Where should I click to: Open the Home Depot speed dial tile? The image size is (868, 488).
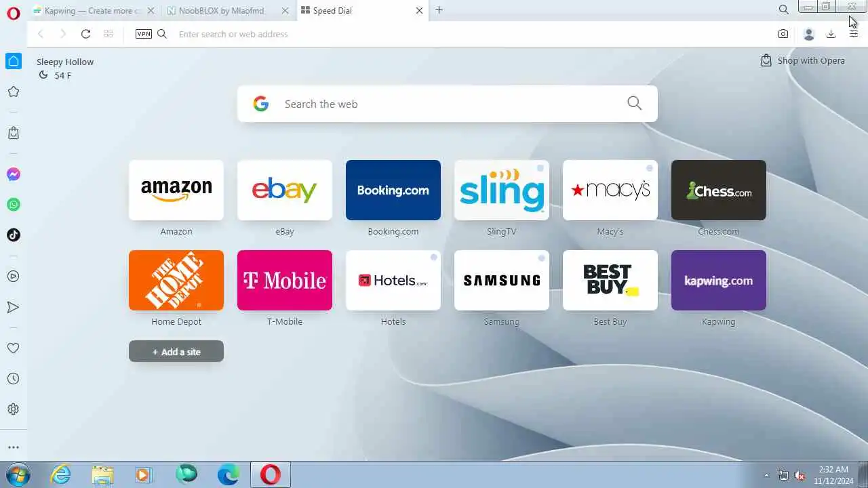[x=176, y=280]
